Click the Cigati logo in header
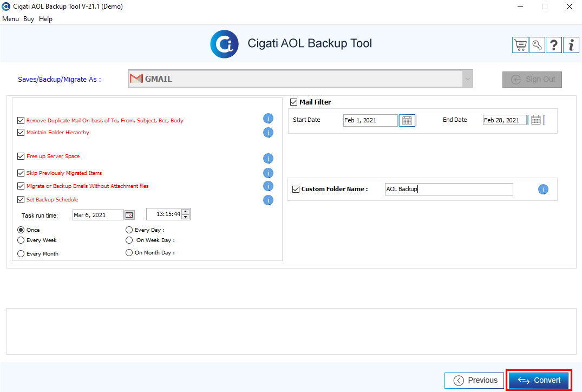Screen dimensions: 582x392 [224, 44]
